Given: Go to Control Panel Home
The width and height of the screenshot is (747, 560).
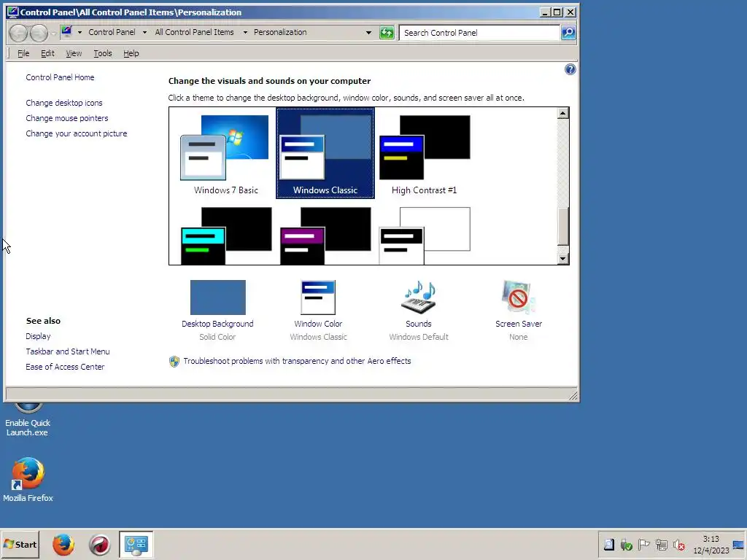Looking at the screenshot, I should click(60, 77).
